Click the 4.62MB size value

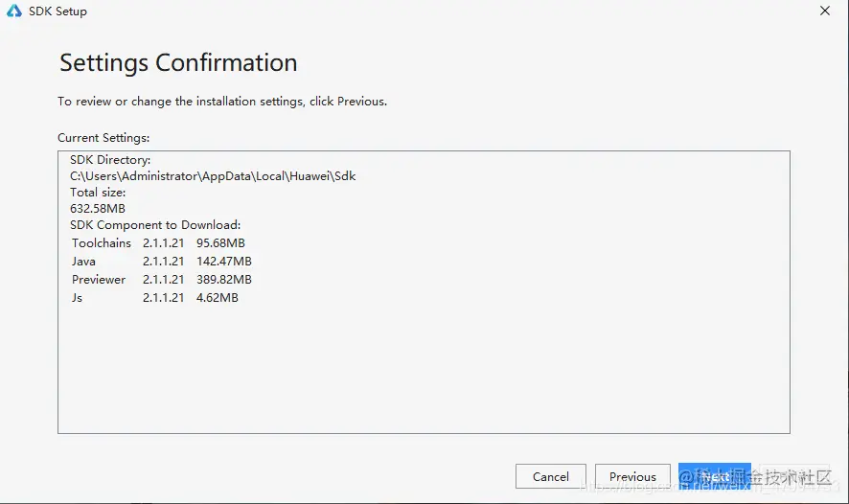[218, 298]
